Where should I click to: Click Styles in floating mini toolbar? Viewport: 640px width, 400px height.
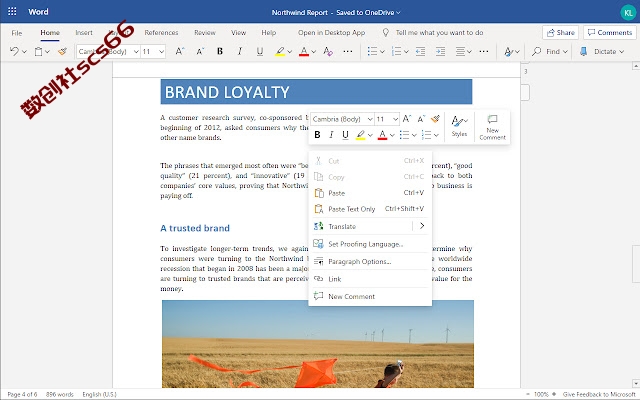459,126
